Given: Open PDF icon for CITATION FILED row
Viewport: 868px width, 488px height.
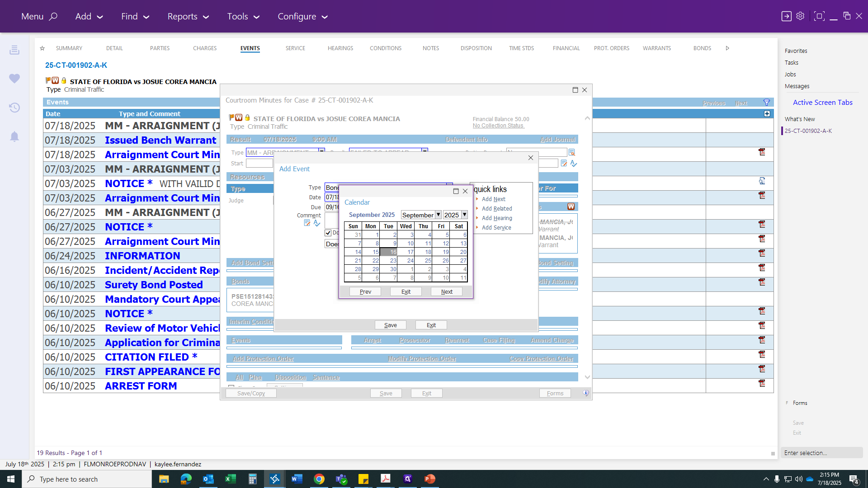Looking at the screenshot, I should (762, 354).
